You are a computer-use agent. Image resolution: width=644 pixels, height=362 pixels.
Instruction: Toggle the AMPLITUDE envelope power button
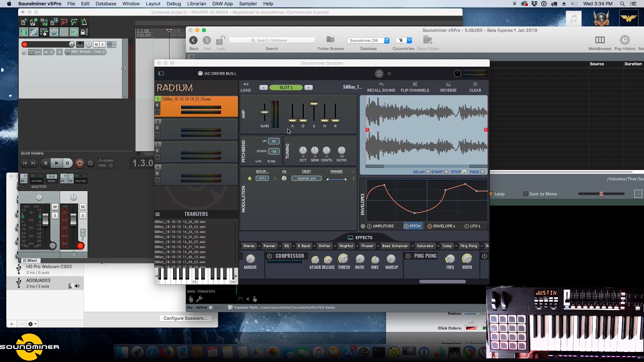click(x=369, y=226)
